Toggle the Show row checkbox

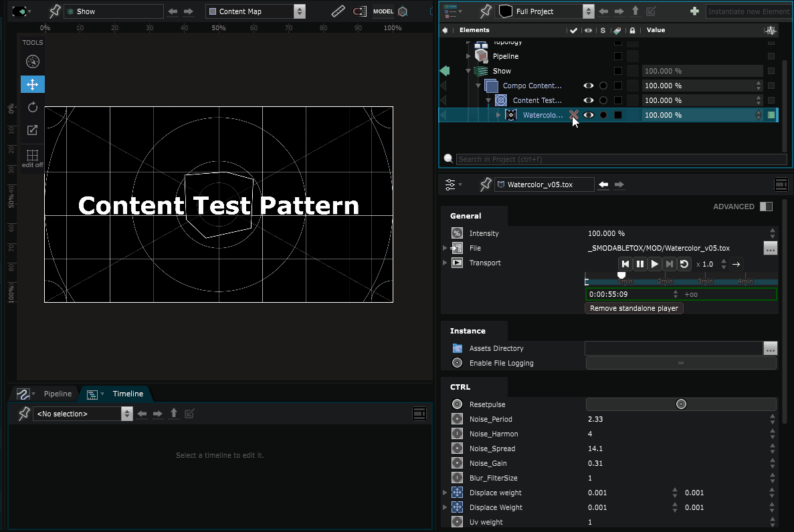[x=618, y=71]
